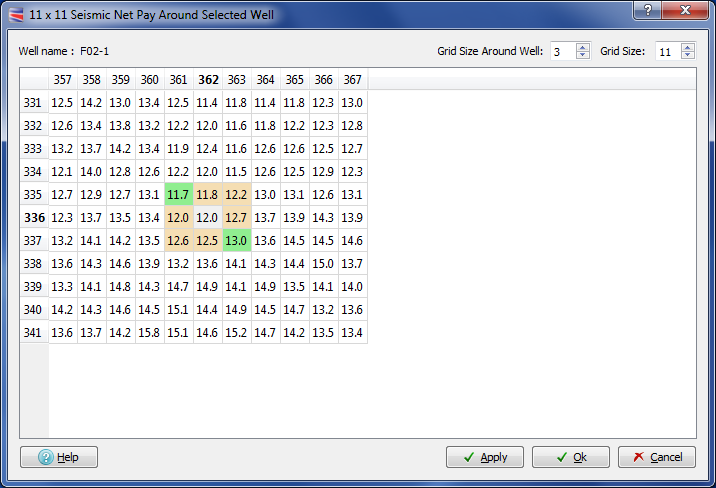Increase the Grid Size value
716x488 pixels.
point(689,46)
